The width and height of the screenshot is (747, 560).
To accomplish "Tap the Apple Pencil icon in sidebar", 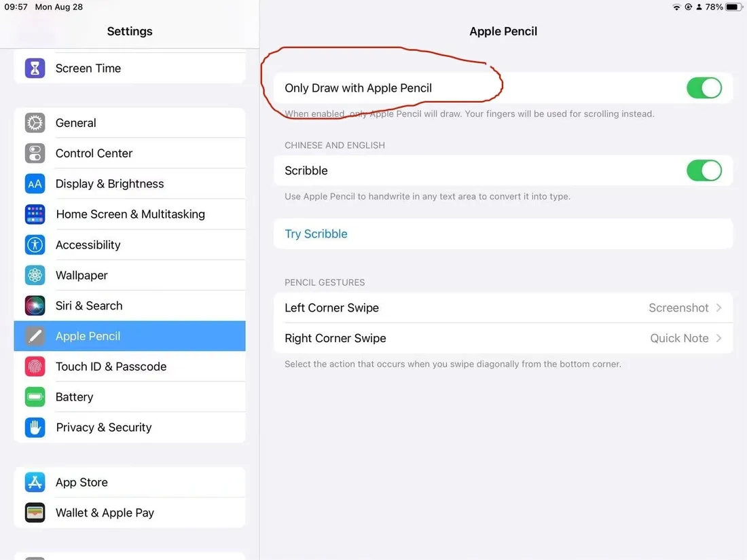I will click(x=35, y=336).
